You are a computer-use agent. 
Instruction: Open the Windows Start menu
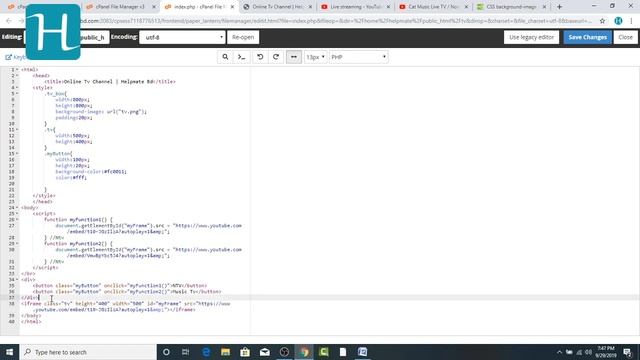[x=9, y=352]
